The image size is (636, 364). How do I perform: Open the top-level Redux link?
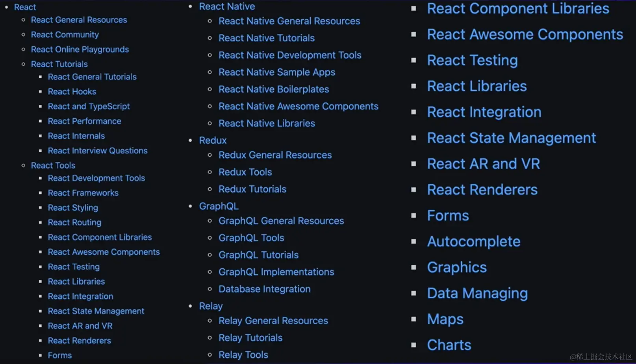click(x=213, y=140)
